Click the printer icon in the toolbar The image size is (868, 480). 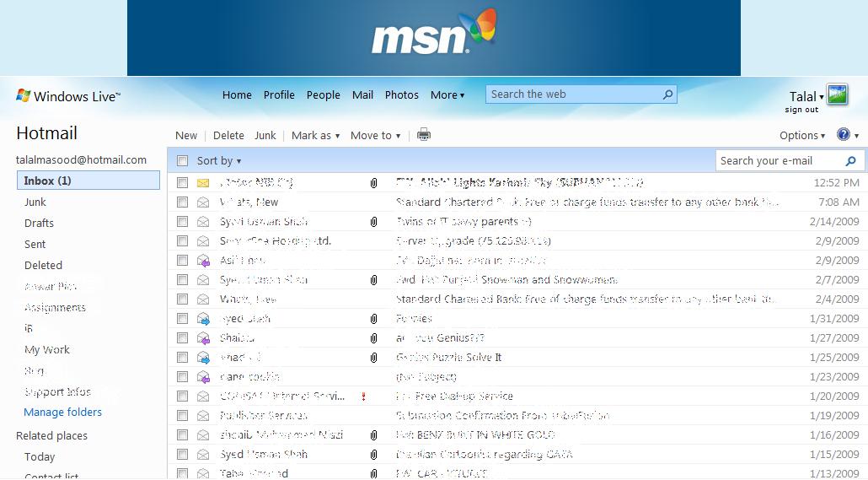click(x=424, y=135)
